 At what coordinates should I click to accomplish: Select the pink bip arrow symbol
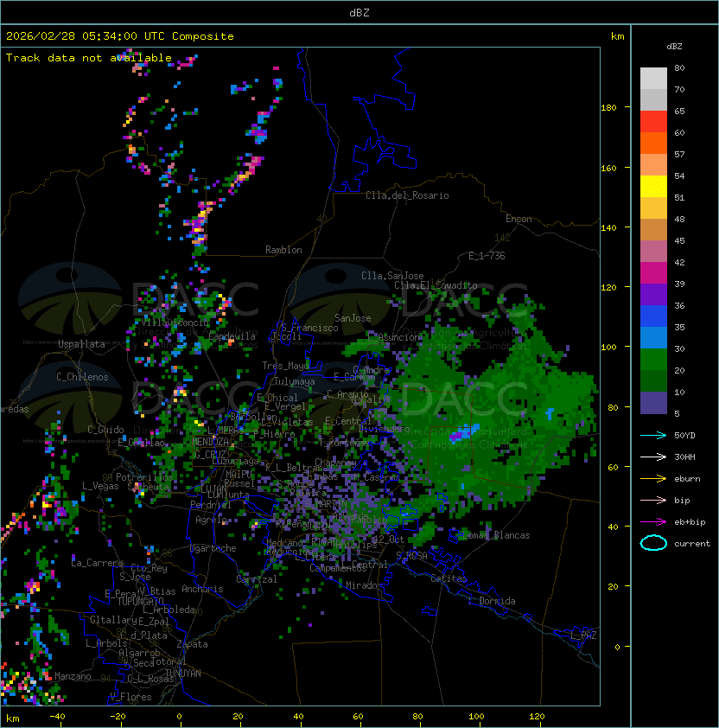click(653, 500)
